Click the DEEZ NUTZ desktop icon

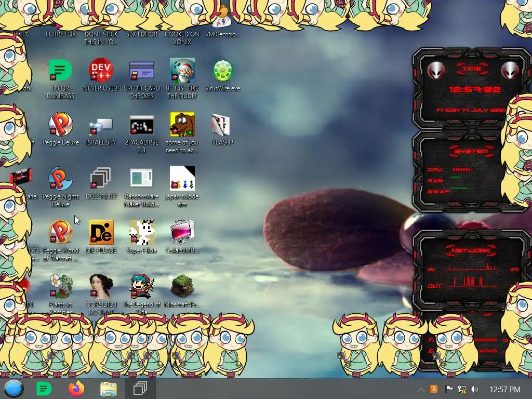[101, 179]
